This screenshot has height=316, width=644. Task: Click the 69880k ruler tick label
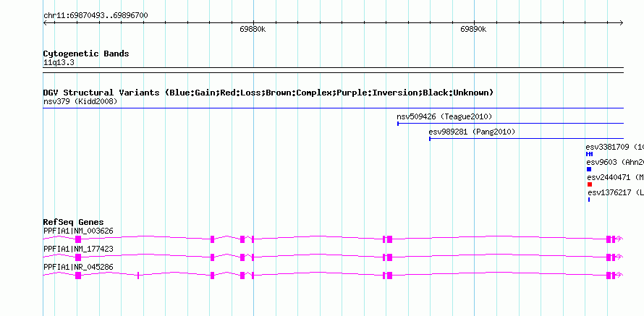[253, 30]
